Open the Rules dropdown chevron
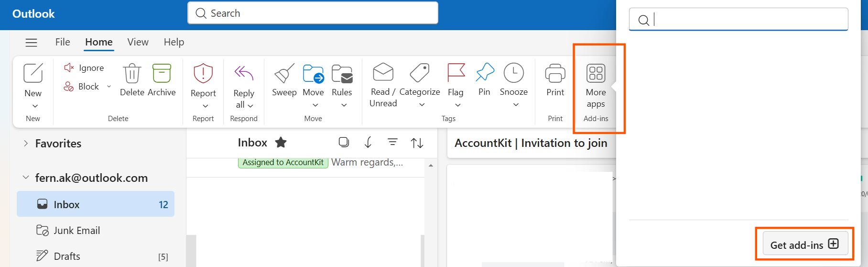 point(344,105)
